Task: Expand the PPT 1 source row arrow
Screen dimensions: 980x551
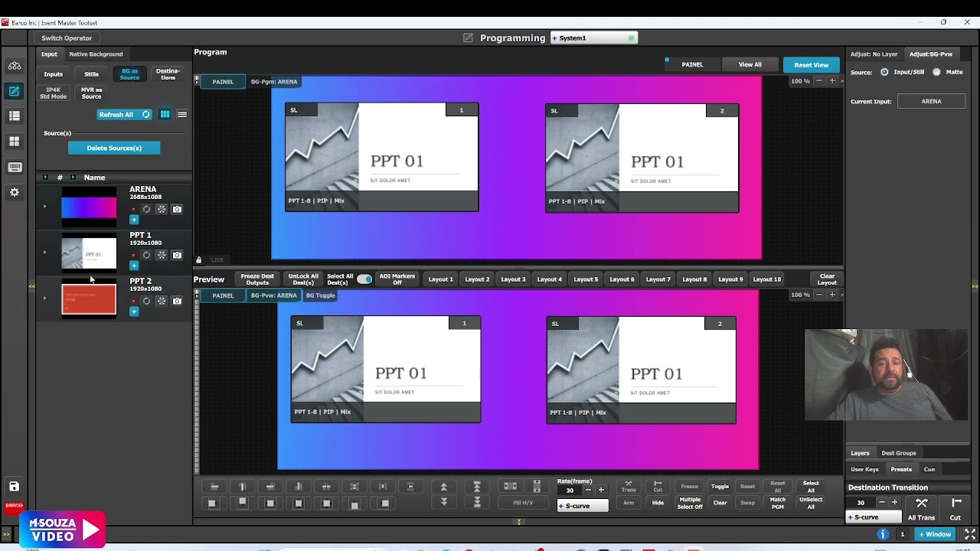Action: coord(44,253)
